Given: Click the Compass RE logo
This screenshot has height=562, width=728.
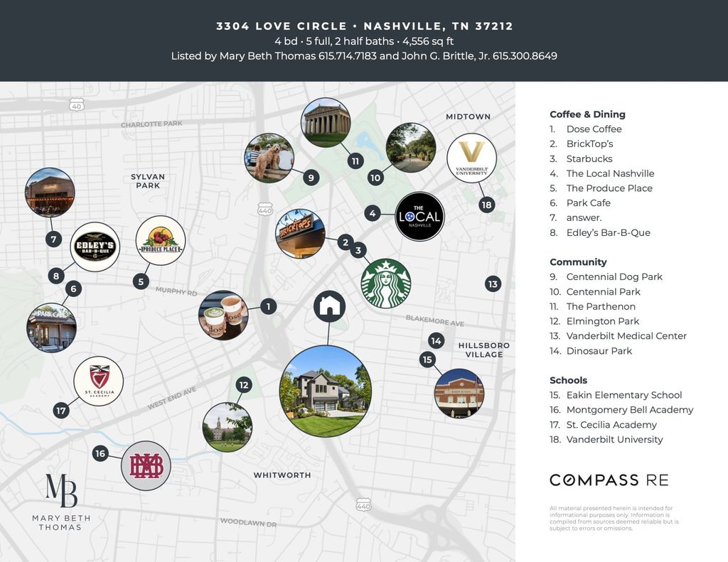Looking at the screenshot, I should point(609,480).
